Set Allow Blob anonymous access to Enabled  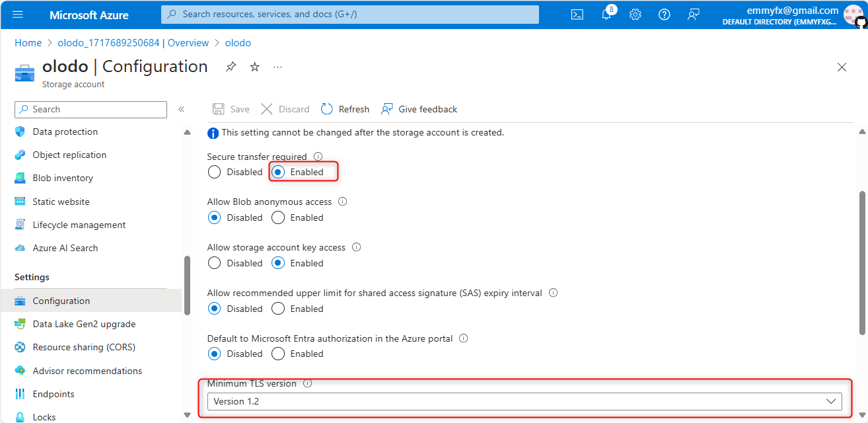pos(278,217)
